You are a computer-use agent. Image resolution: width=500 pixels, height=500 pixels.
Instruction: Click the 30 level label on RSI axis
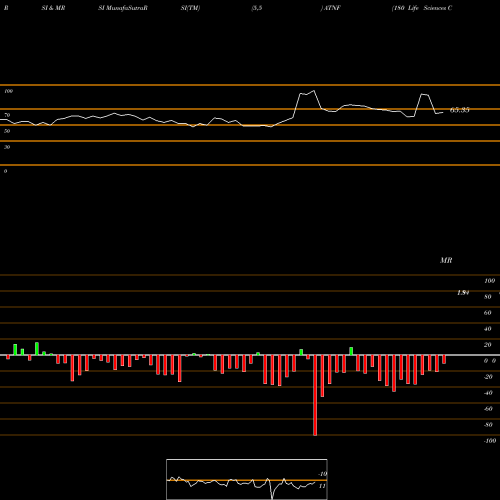[x=7, y=147]
